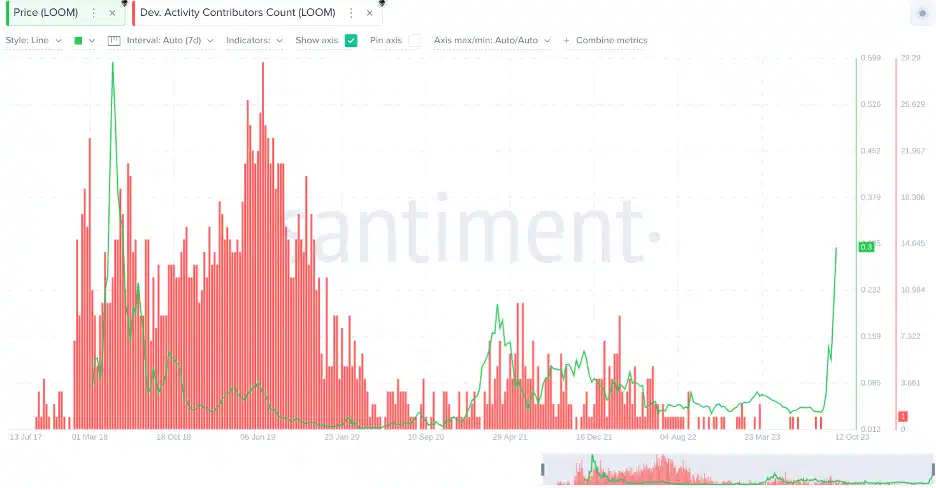Remove Dev. Activity Contributors Count metric
The image size is (936, 488).
pyautogui.click(x=370, y=13)
